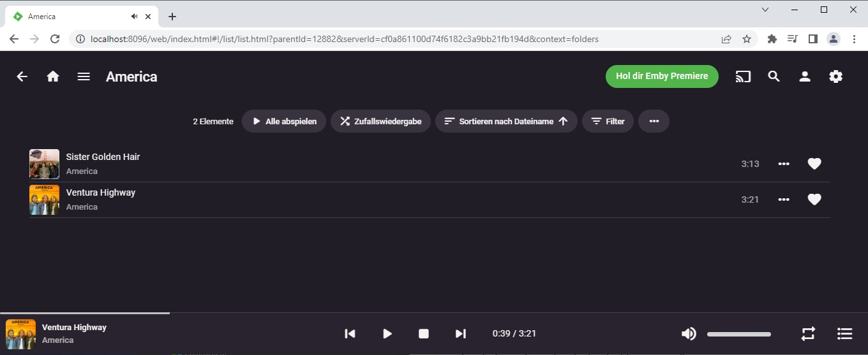Skip to next track
The width and height of the screenshot is (868, 355).
461,333
